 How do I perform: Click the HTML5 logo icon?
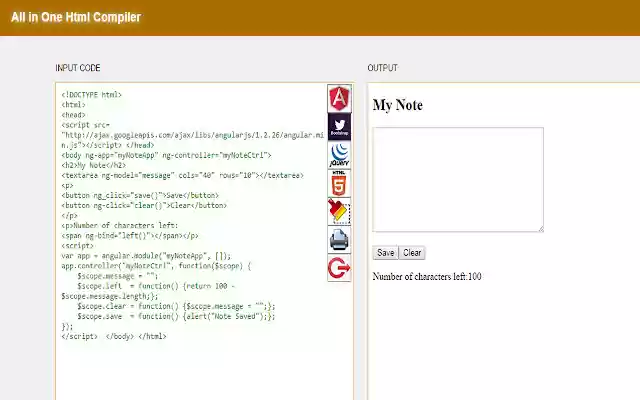click(x=339, y=183)
